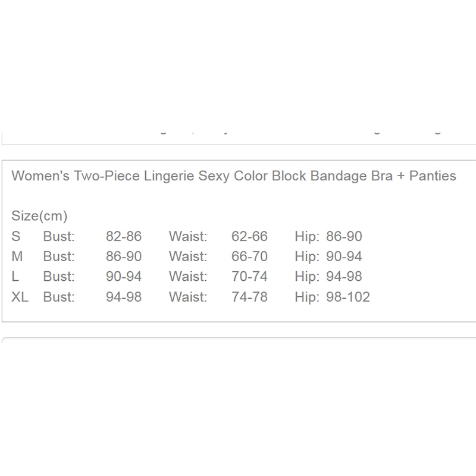Click the S size row label
476x476 pixels.
[x=16, y=236]
